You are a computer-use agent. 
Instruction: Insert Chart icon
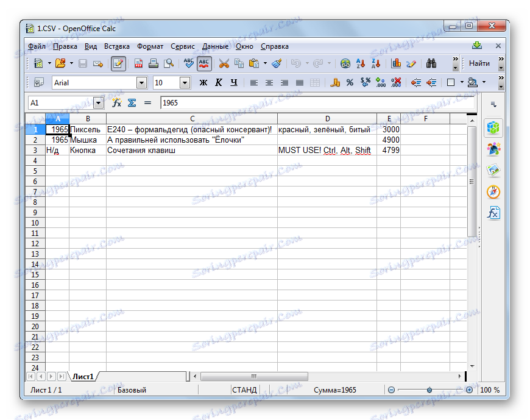coord(396,63)
